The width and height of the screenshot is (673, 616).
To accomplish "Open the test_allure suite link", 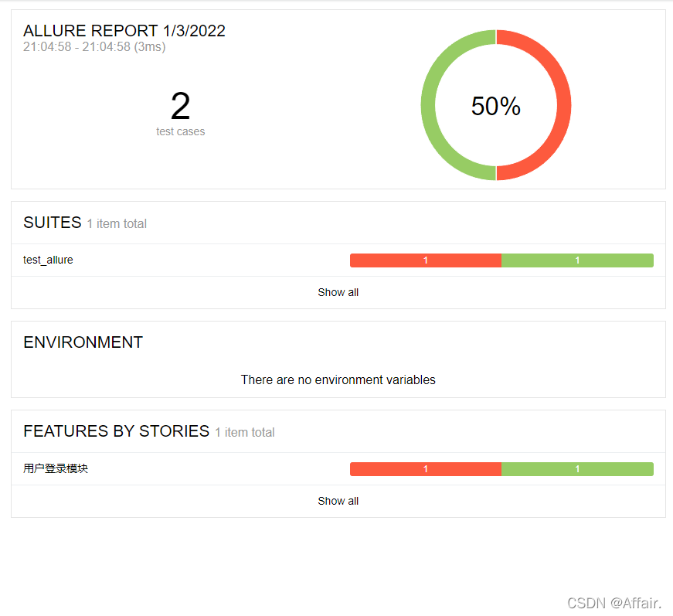I will point(48,260).
